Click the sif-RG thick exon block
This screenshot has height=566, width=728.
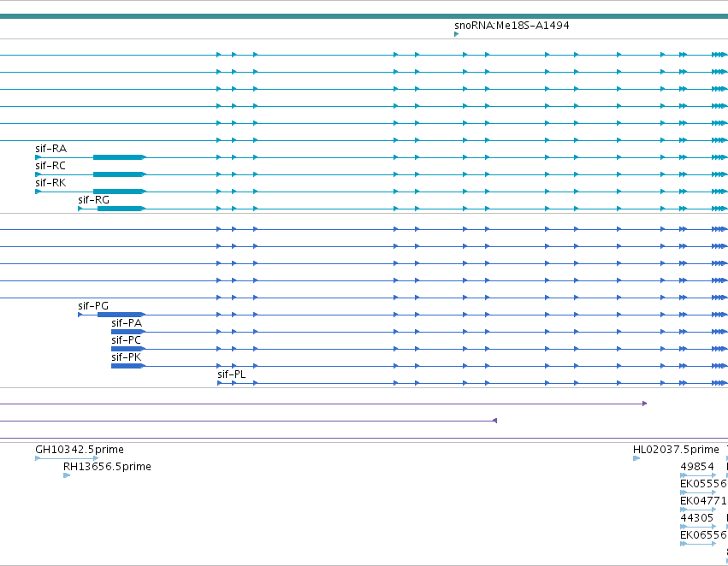(121, 209)
